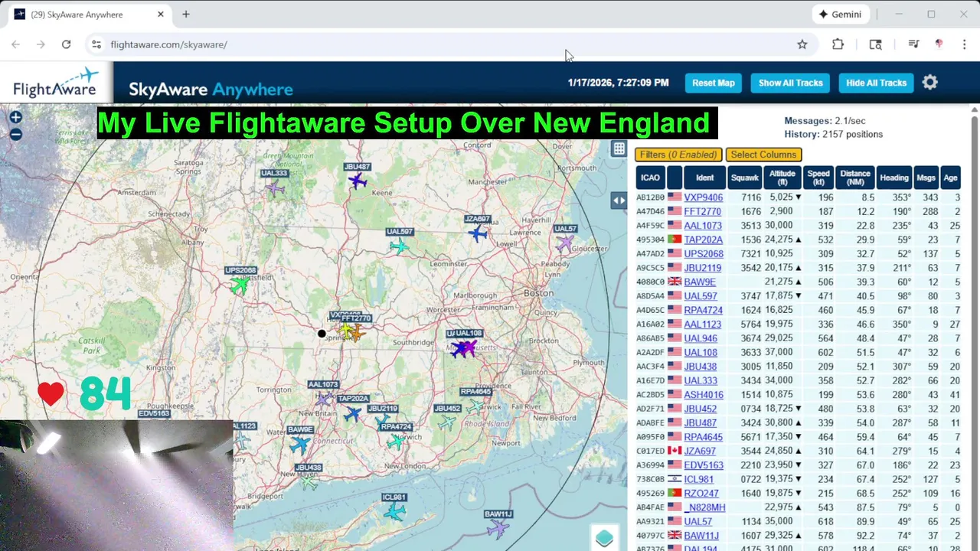This screenshot has width=980, height=551.
Task: Zoom in on the map
Action: 15,118
